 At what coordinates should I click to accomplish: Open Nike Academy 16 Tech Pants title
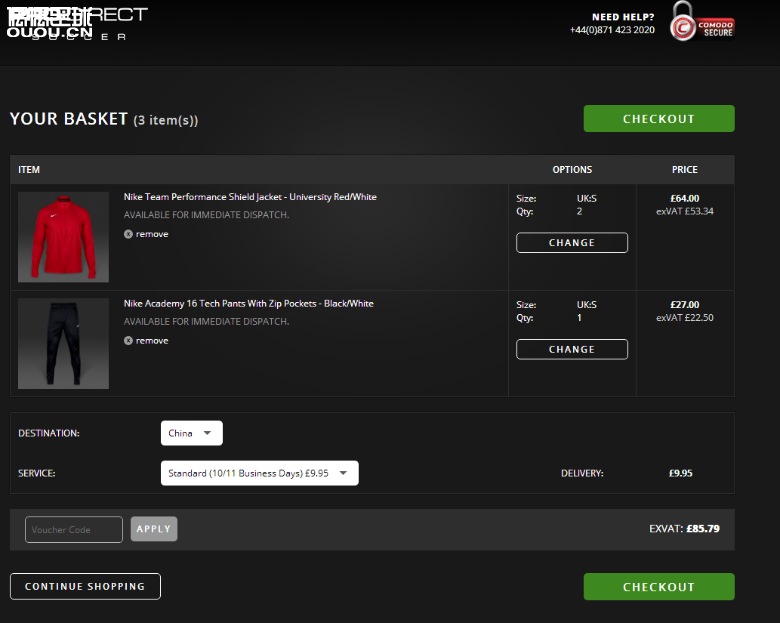[248, 304]
